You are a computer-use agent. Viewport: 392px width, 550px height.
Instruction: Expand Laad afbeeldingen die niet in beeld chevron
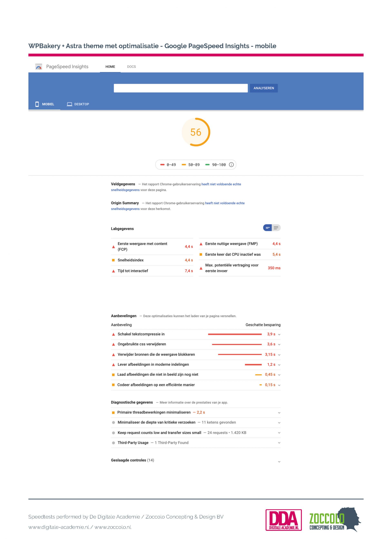(x=279, y=375)
